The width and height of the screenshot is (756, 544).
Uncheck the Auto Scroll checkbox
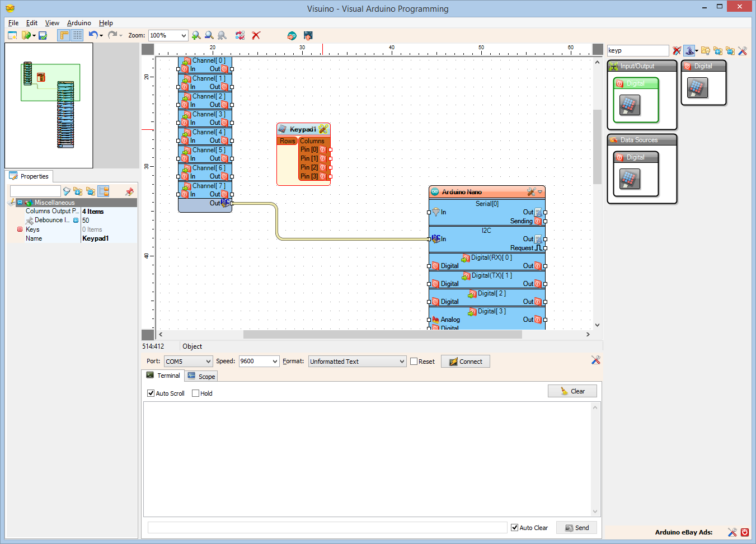pyautogui.click(x=151, y=393)
